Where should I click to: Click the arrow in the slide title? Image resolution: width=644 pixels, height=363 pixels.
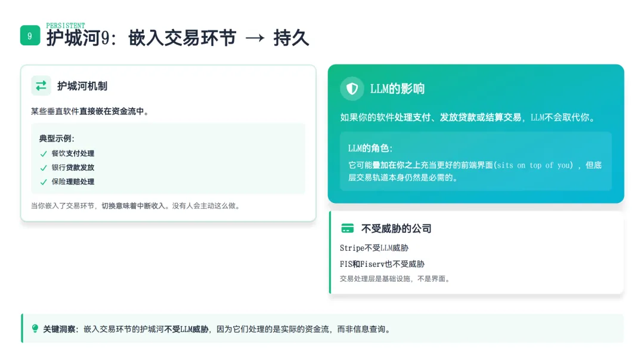tap(255, 38)
